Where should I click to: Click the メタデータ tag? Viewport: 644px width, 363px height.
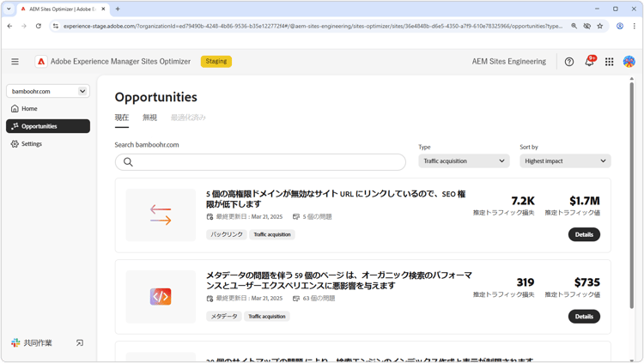tap(224, 316)
